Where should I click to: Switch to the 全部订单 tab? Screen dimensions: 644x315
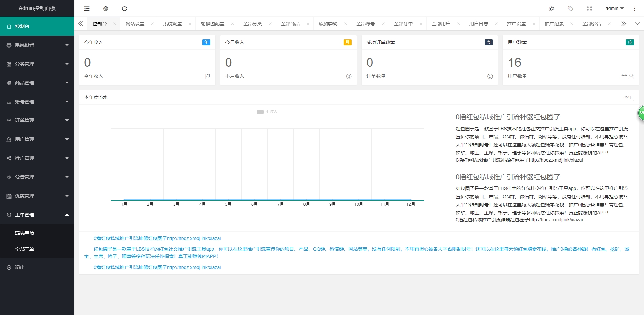tap(403, 24)
